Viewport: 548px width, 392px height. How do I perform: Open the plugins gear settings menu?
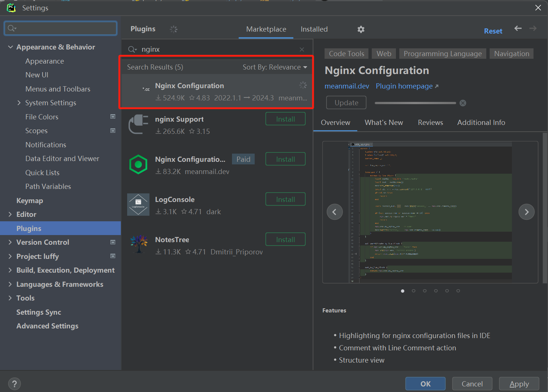coord(361,29)
